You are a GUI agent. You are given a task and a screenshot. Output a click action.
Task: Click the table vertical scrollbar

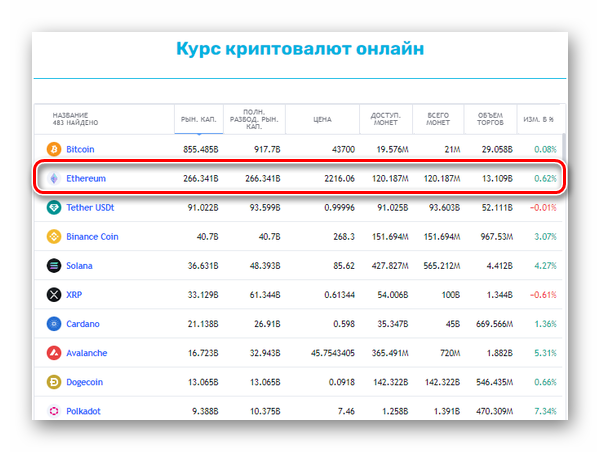coord(564,145)
